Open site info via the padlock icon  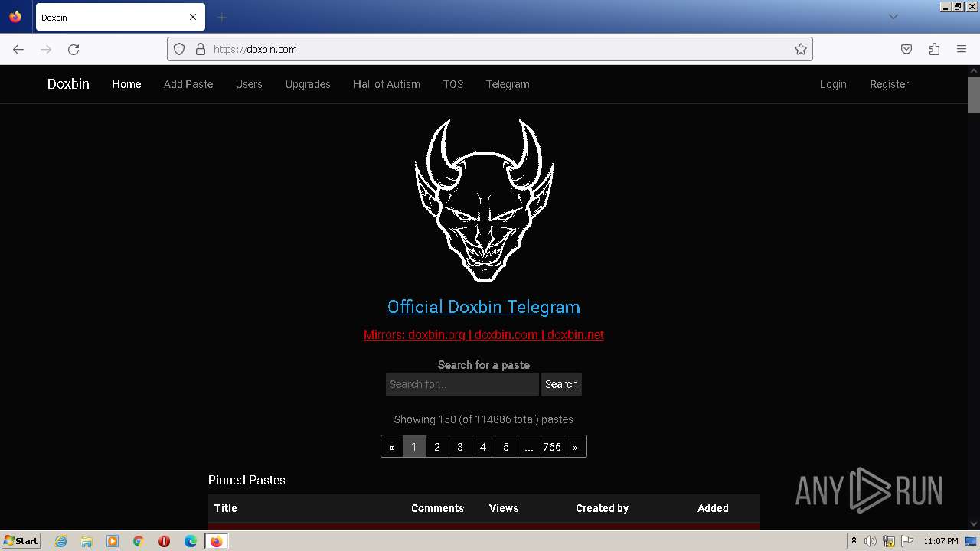click(201, 49)
